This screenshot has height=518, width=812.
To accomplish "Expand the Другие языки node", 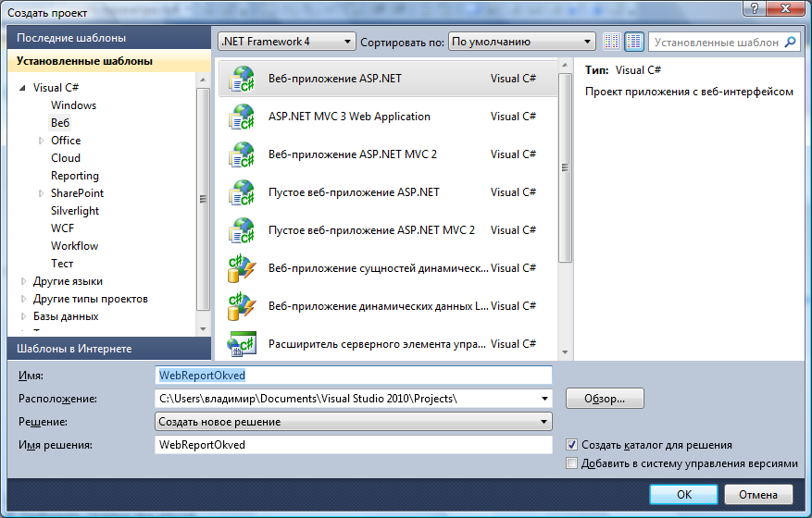I will pyautogui.click(x=23, y=281).
